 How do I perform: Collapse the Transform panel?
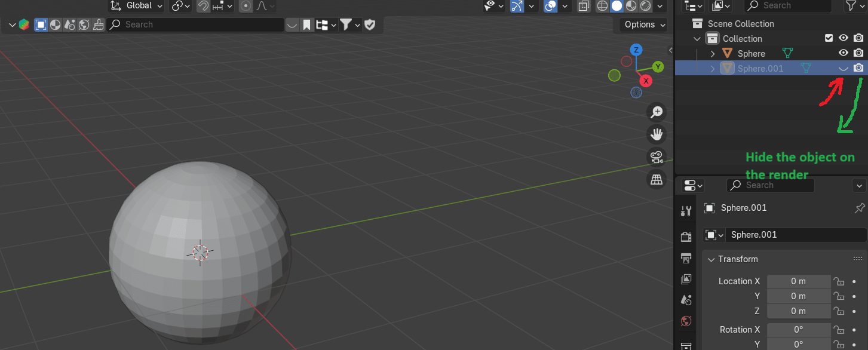(x=711, y=259)
